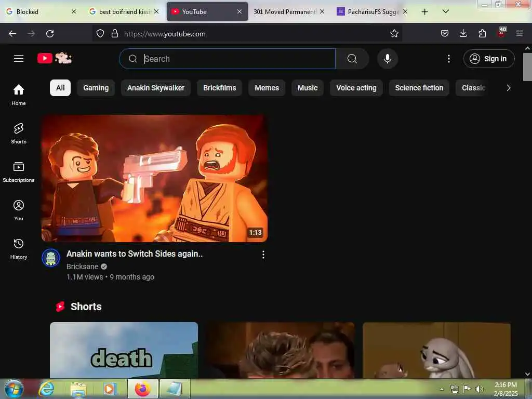Open Subscriptions in sidebar
532x399 pixels.
[19, 172]
